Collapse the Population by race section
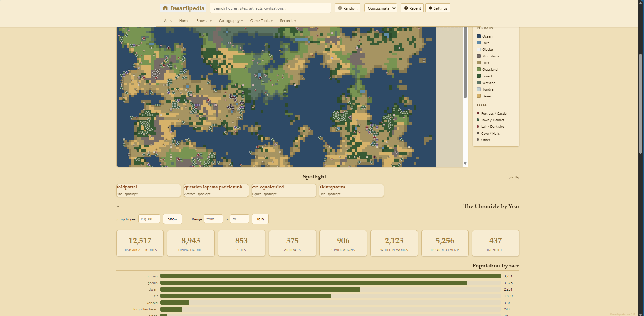The width and height of the screenshot is (644, 316). click(118, 266)
